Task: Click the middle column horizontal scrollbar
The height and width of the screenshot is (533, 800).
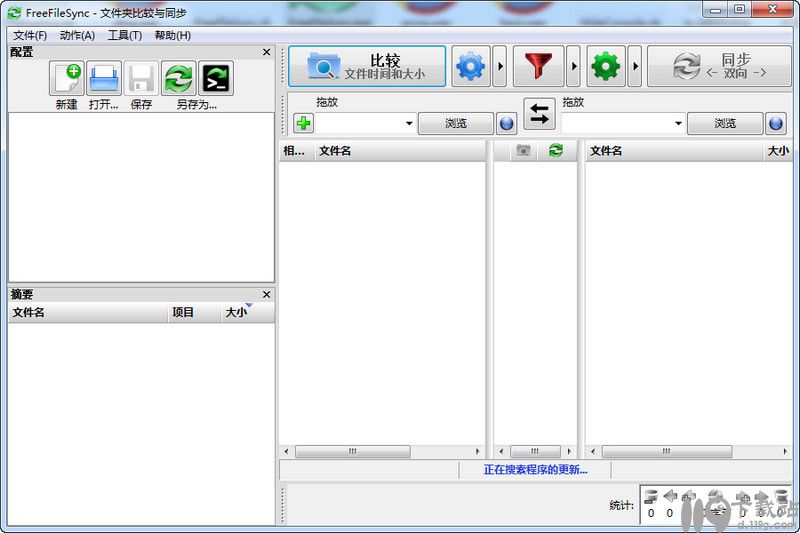Action: click(535, 451)
